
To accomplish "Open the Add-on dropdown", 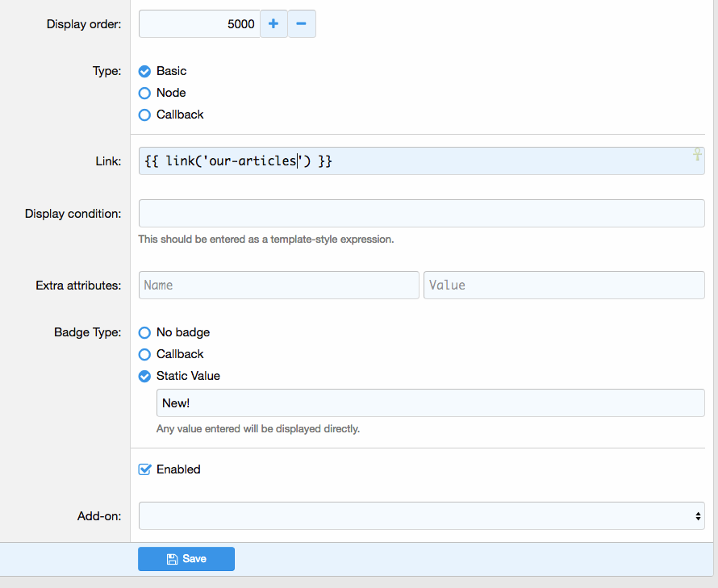I will pyautogui.click(x=422, y=516).
